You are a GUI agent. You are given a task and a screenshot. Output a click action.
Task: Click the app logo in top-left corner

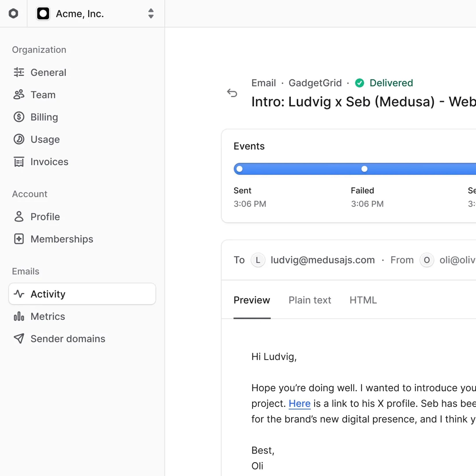point(13,13)
